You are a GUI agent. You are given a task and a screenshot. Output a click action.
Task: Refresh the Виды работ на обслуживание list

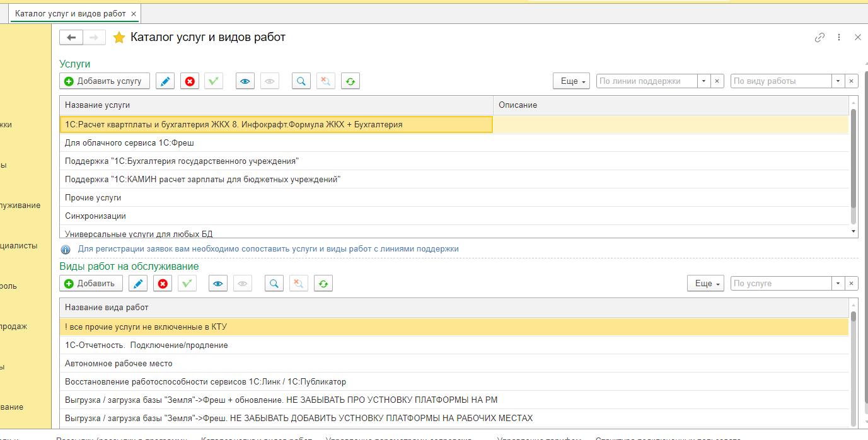(323, 284)
